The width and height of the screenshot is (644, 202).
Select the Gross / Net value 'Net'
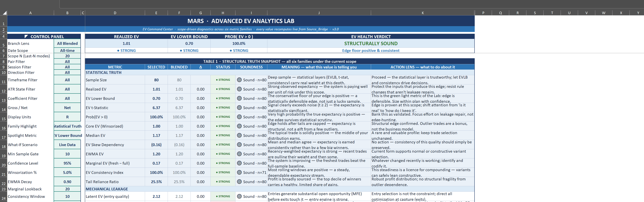click(x=67, y=108)
